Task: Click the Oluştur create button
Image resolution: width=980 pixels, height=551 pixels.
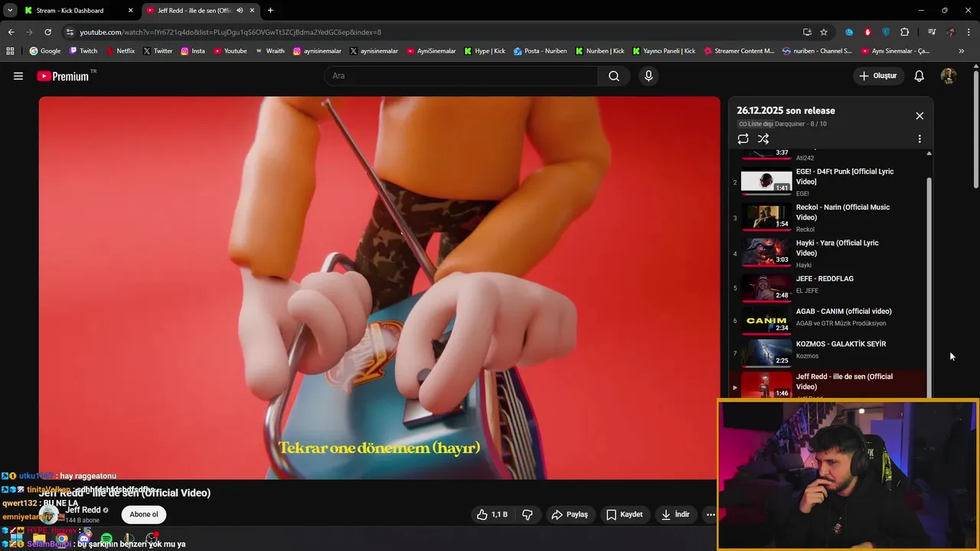Action: tap(877, 76)
